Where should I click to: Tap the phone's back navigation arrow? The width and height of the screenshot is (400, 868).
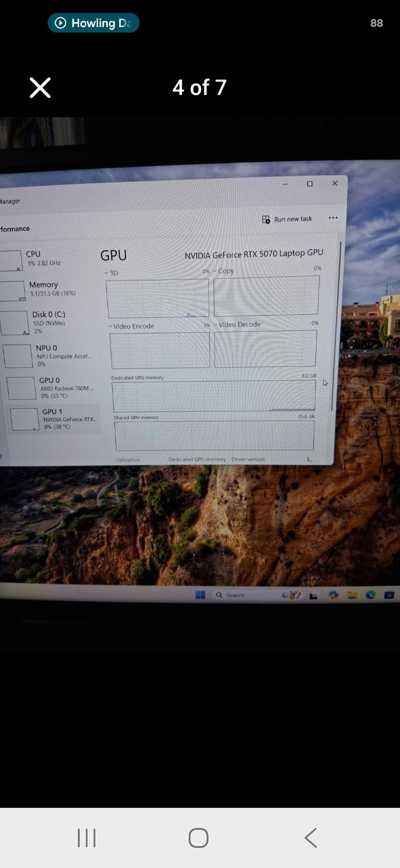click(x=311, y=838)
